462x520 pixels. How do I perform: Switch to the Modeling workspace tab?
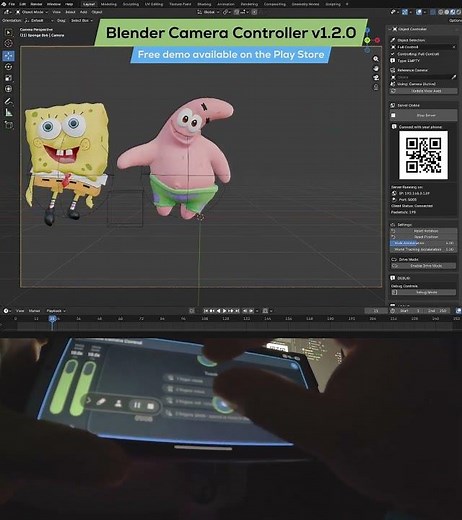(x=109, y=4)
